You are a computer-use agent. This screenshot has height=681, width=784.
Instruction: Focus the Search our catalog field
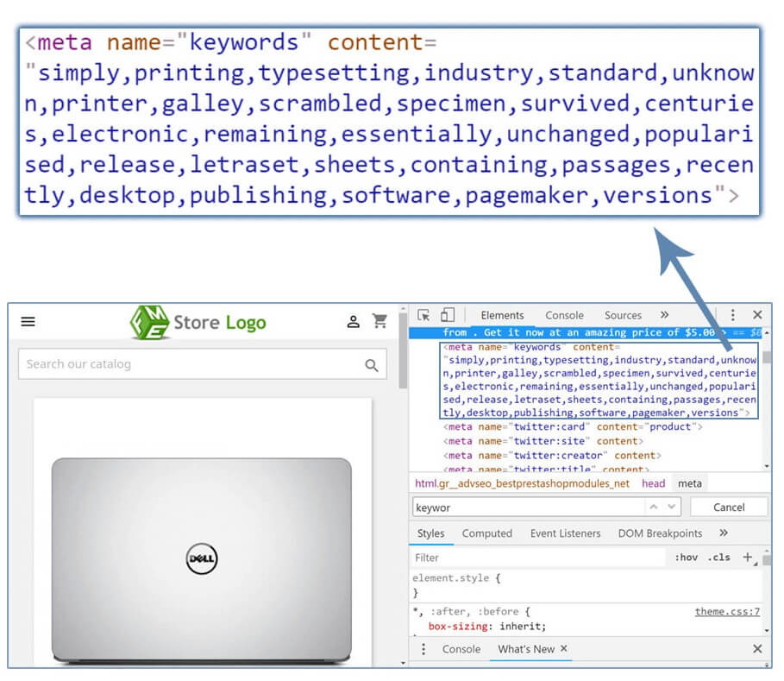(x=203, y=364)
